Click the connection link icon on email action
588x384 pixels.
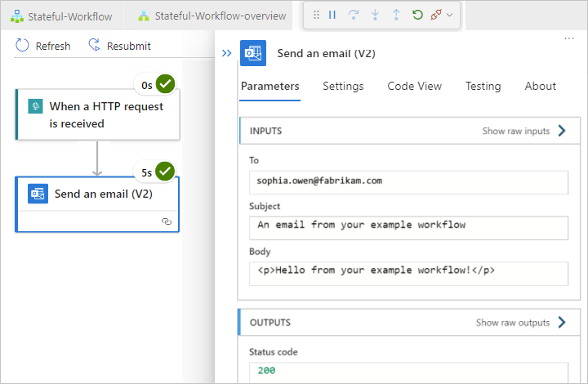tap(167, 221)
